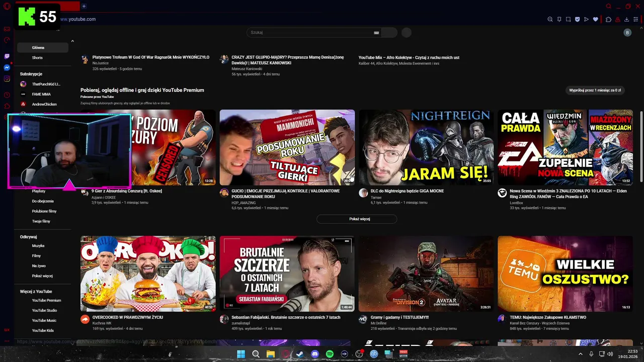Go to Główna in the sidebar
The height and width of the screenshot is (362, 644).
coord(43,48)
